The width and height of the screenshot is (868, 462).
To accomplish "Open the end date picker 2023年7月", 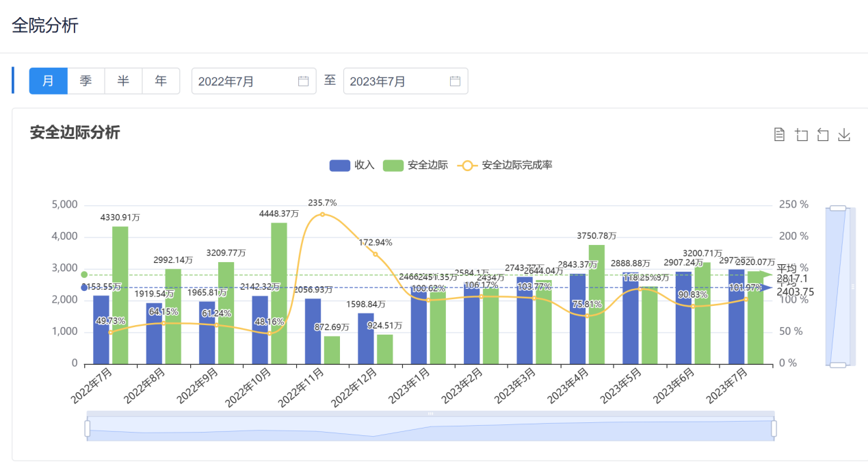I will pyautogui.click(x=398, y=81).
